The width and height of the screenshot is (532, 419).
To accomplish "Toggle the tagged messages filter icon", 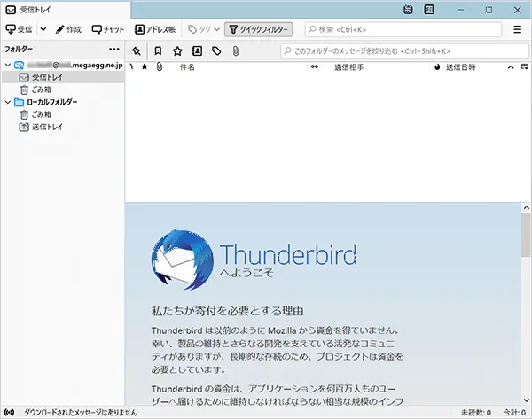I will tap(216, 51).
